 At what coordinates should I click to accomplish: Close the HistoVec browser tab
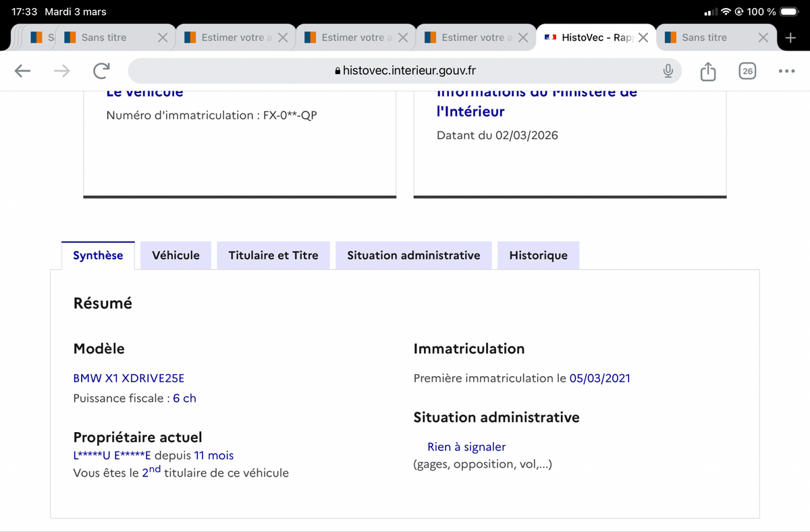click(x=643, y=38)
